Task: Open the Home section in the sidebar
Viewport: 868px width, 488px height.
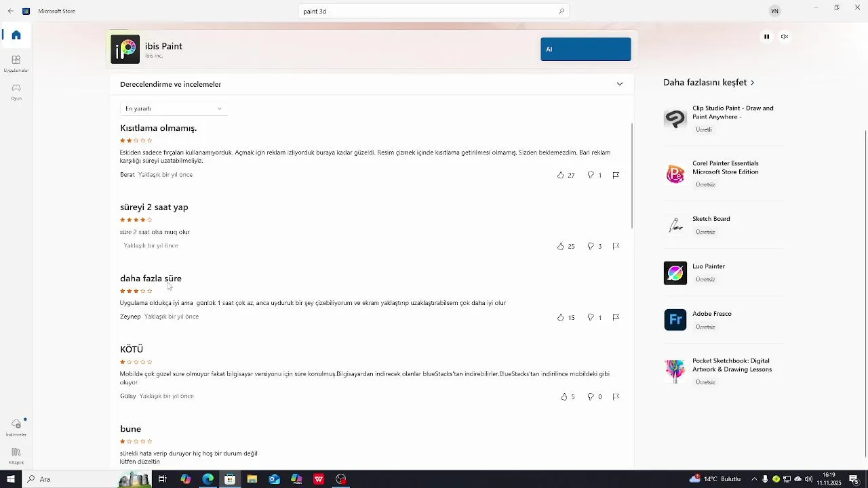Action: 16,35
